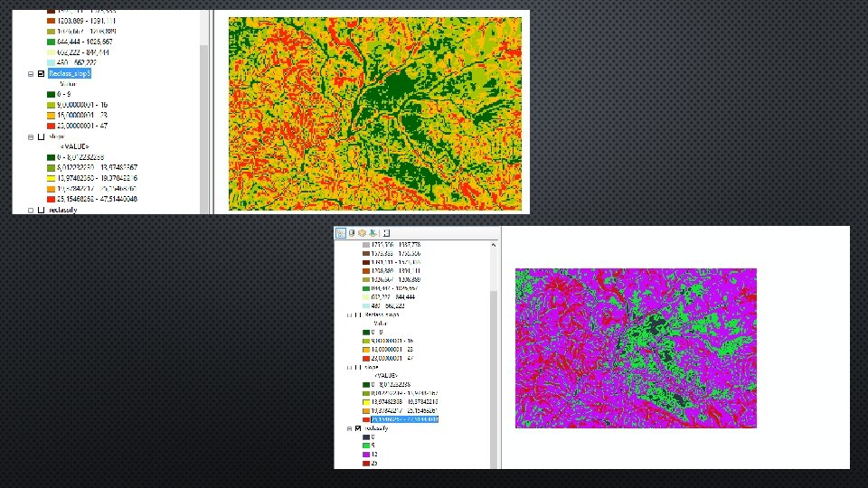This screenshot has width=868, height=488.
Task: Select 0 - 9 class label in upper panel
Action: tap(63, 95)
